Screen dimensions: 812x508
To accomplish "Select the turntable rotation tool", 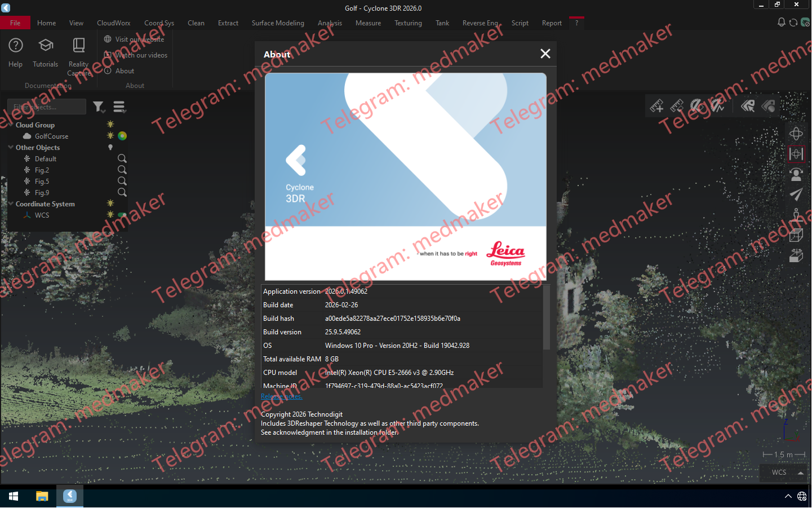I will [x=796, y=255].
